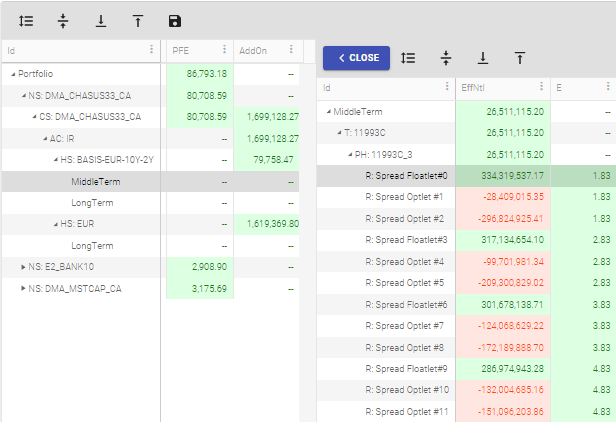Click the save disk icon
The height and width of the screenshot is (422, 616).
[x=175, y=21]
